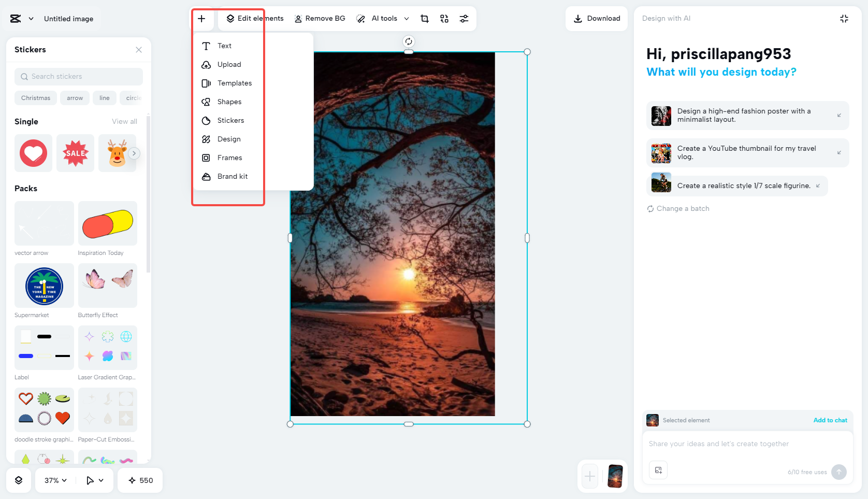Pick the high-end fashion poster suggestion
868x499 pixels.
(747, 116)
